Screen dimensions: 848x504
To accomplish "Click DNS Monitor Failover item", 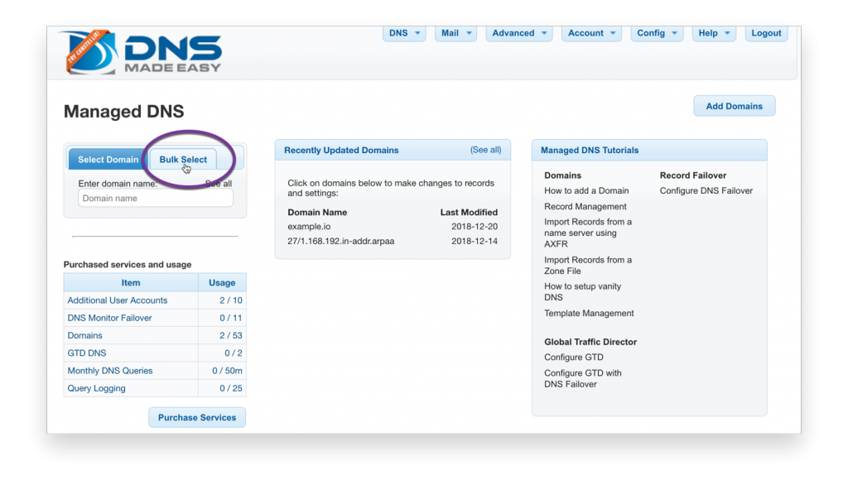I will point(109,318).
